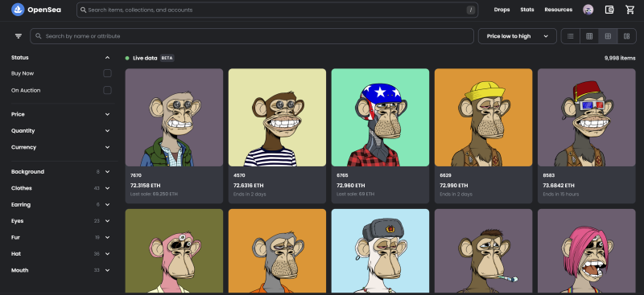
Task: Open the wallet icon in header
Action: point(609,10)
